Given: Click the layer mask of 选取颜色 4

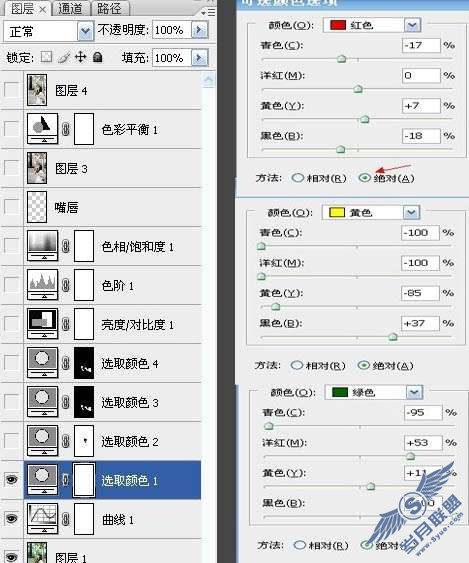Looking at the screenshot, I should point(84,363).
